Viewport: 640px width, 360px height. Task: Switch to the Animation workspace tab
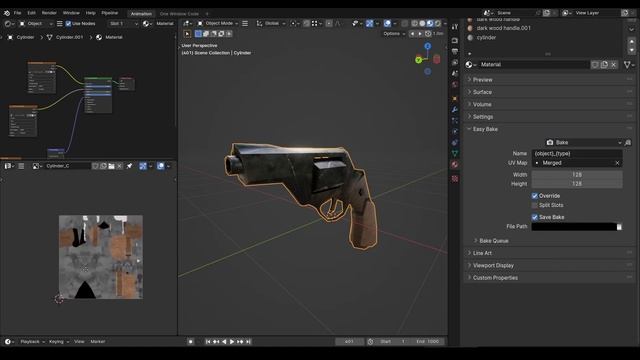pos(141,13)
